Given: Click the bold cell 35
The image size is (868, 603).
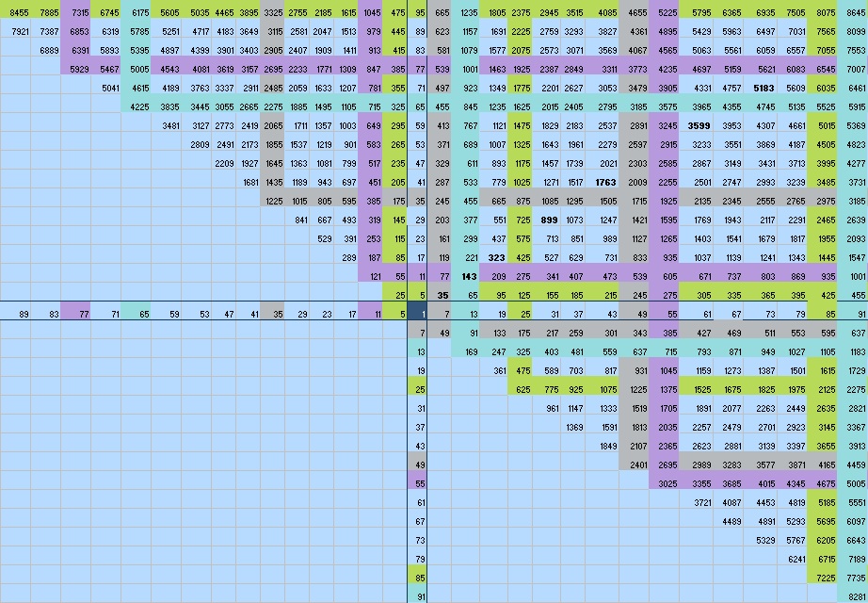Looking at the screenshot, I should [x=442, y=294].
